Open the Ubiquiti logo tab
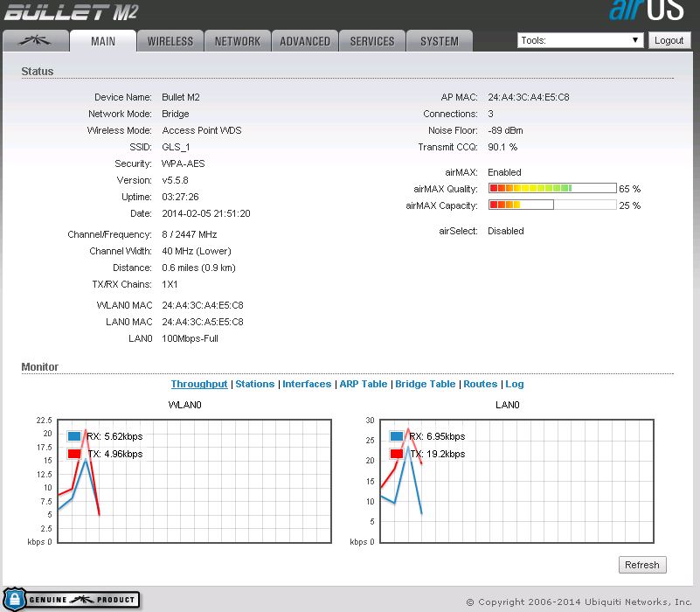The image size is (700, 612). [x=36, y=41]
